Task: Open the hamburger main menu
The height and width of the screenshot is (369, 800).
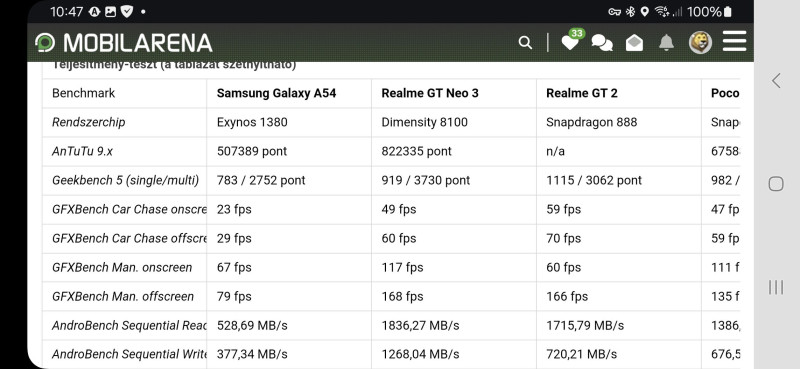Action: tap(734, 41)
